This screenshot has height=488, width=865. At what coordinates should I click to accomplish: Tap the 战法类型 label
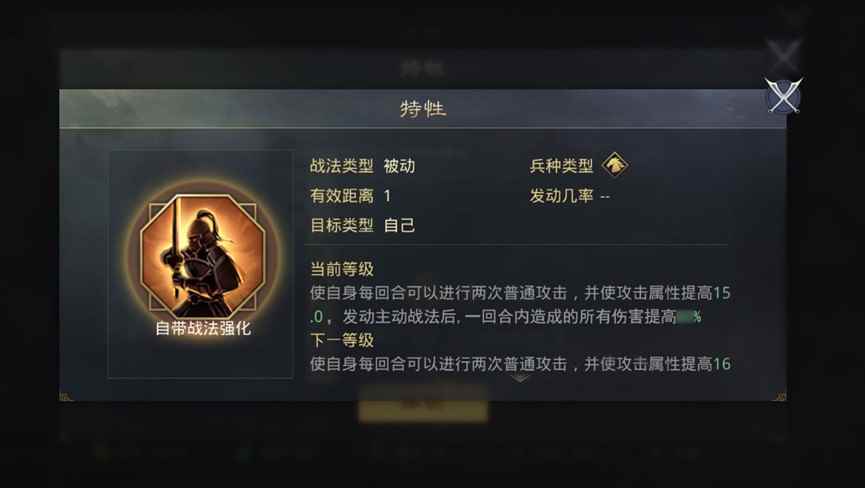(x=341, y=165)
